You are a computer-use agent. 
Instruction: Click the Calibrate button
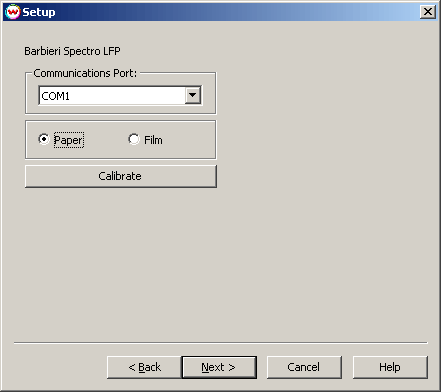coord(121,176)
